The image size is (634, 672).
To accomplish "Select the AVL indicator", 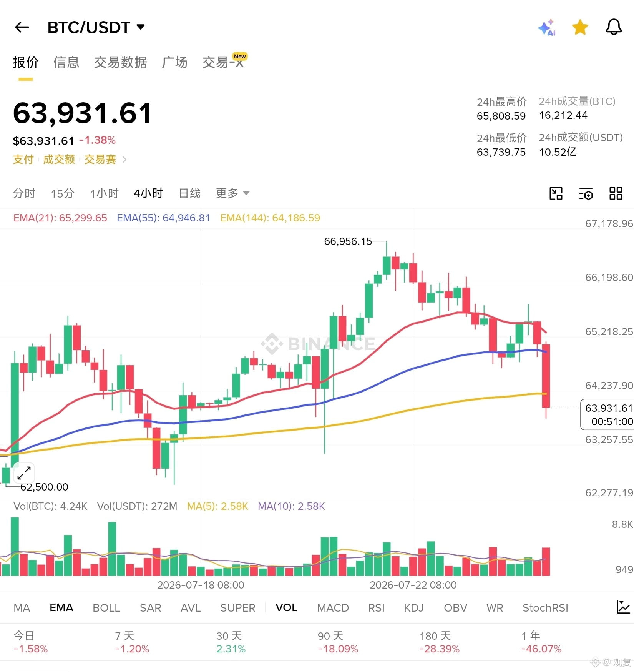I will (x=191, y=608).
